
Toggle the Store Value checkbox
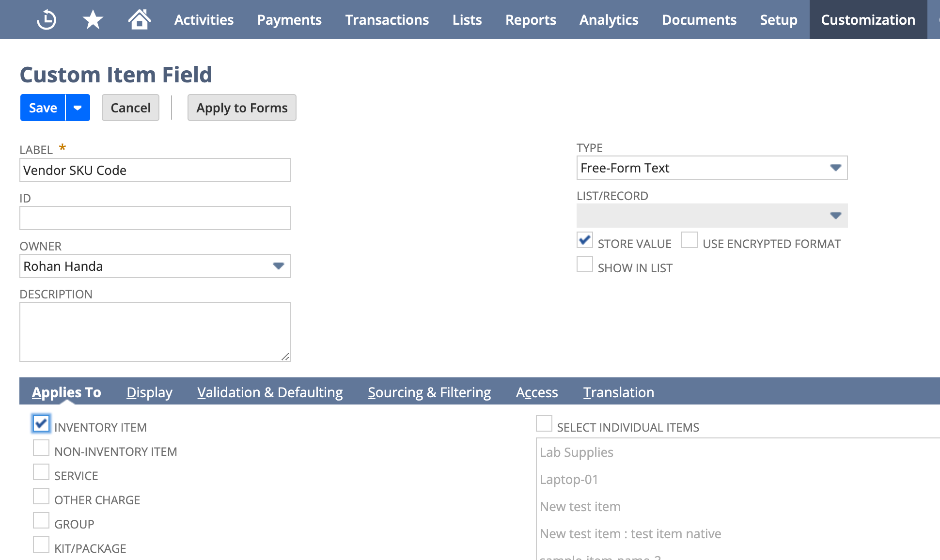(585, 240)
